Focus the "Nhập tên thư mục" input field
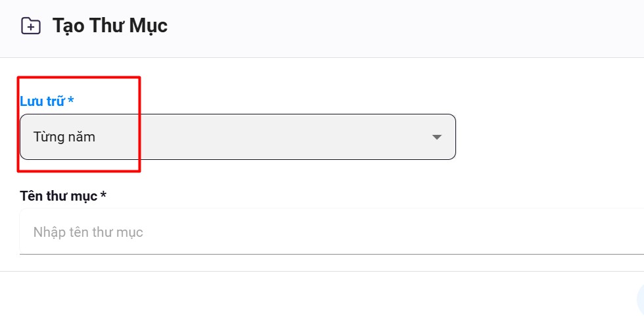Viewport: 644px width, 323px height. coord(263,232)
